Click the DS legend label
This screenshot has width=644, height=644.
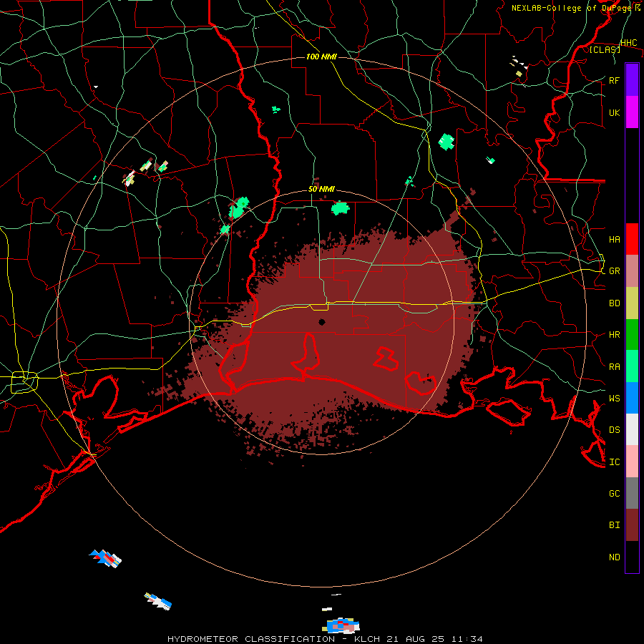[614, 429]
